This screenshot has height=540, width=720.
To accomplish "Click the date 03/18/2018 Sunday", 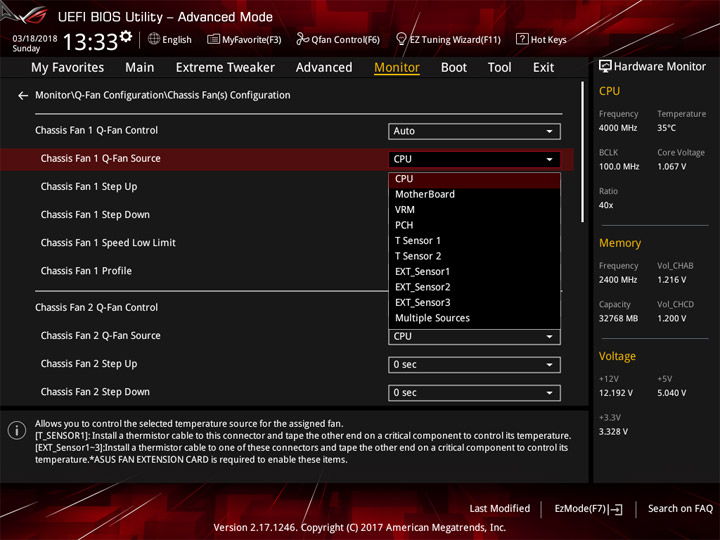I will coord(34,43).
